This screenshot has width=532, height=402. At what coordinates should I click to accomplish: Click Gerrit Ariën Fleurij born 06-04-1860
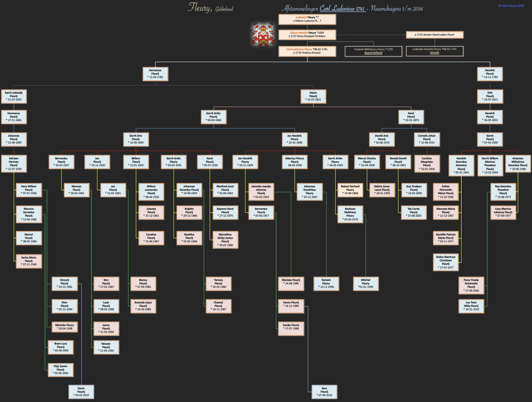(213, 117)
